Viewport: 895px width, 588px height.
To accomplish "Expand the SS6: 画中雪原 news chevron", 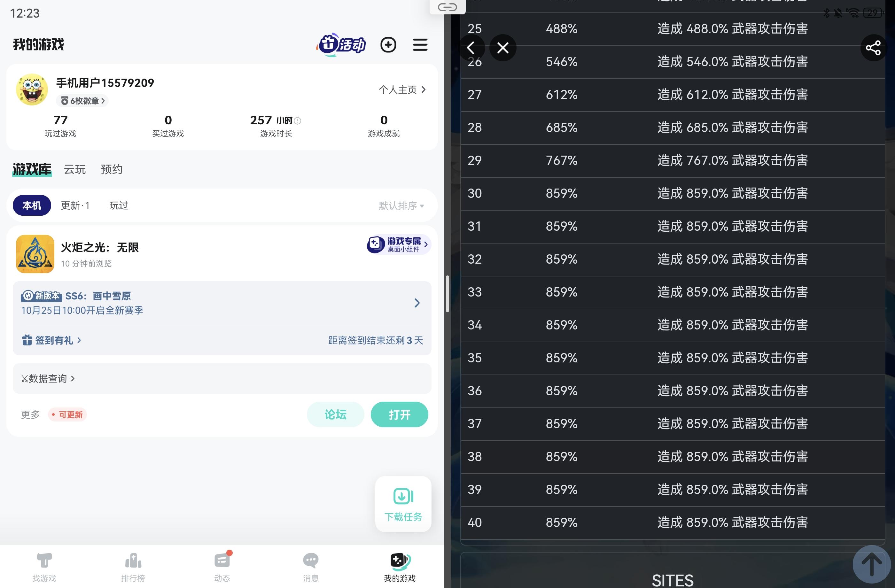I will (x=417, y=303).
